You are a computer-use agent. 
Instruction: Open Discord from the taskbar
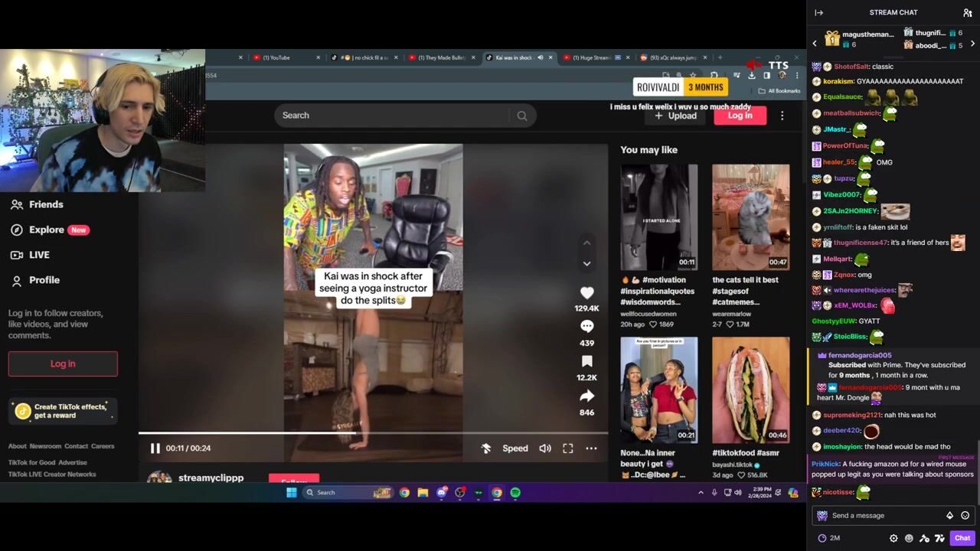click(x=441, y=493)
